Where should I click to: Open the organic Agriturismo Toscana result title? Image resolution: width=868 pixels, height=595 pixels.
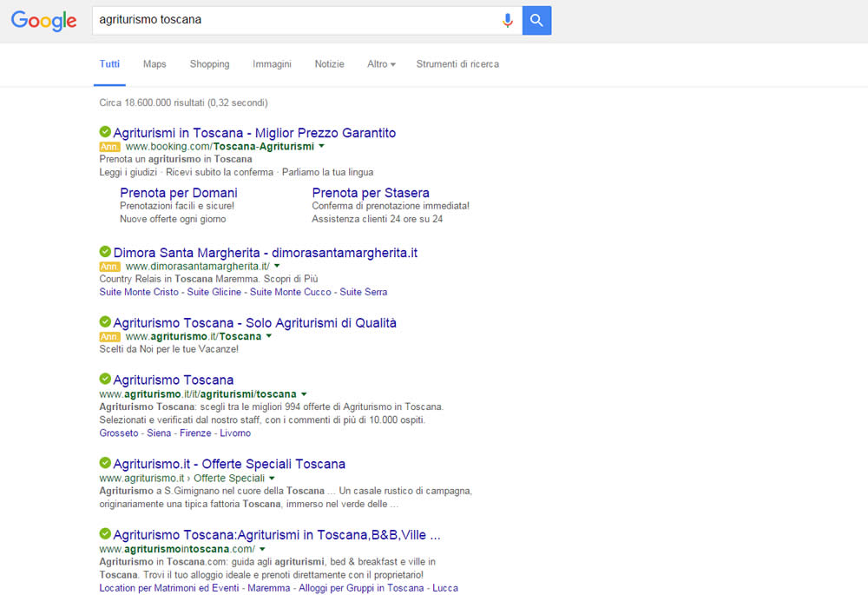(174, 380)
